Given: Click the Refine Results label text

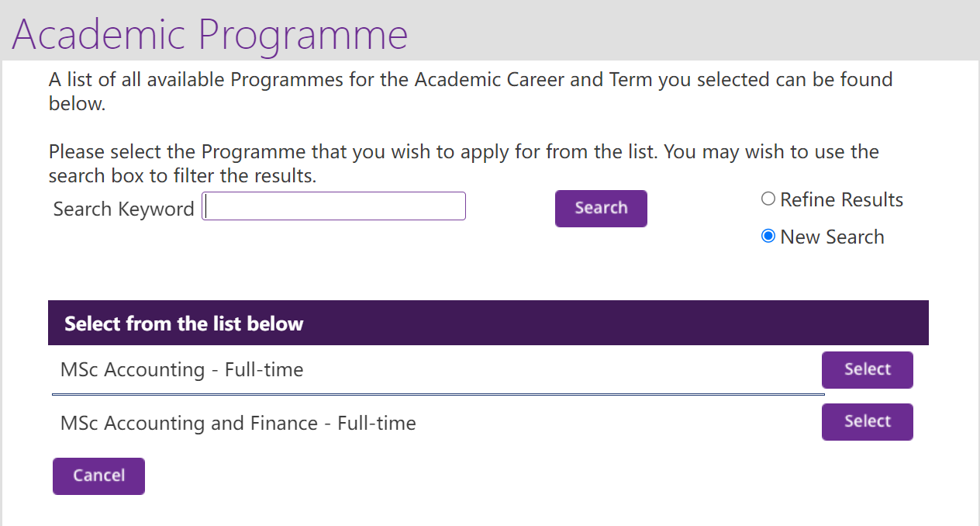Looking at the screenshot, I should click(841, 200).
